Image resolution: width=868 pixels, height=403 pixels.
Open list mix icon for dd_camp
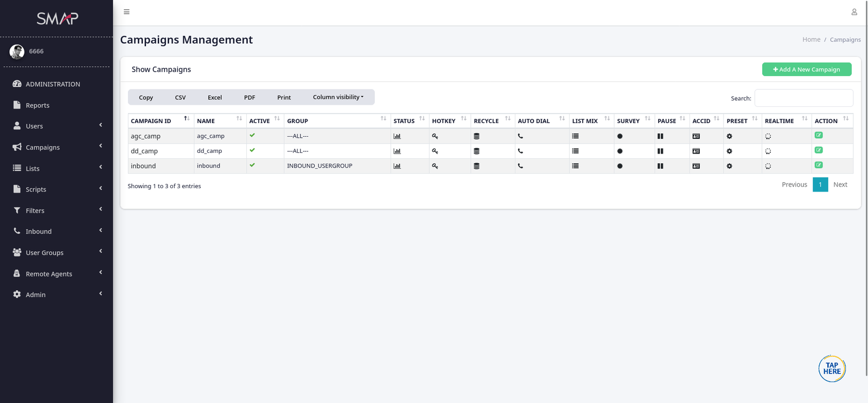point(575,151)
